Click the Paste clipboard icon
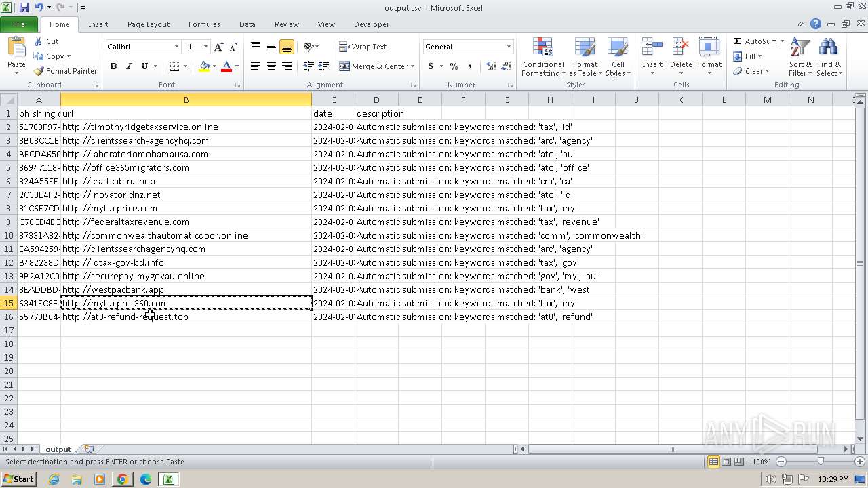Image resolution: width=868 pixels, height=488 pixels. pos(16,47)
